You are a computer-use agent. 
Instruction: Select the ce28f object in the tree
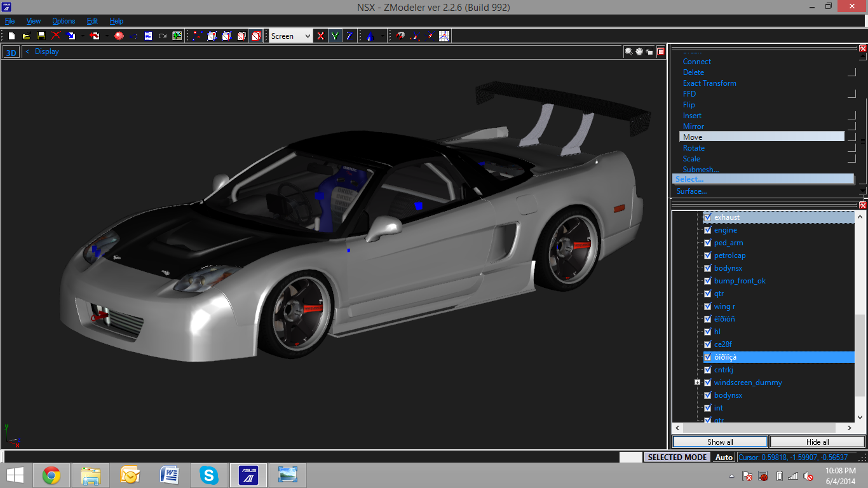point(723,344)
